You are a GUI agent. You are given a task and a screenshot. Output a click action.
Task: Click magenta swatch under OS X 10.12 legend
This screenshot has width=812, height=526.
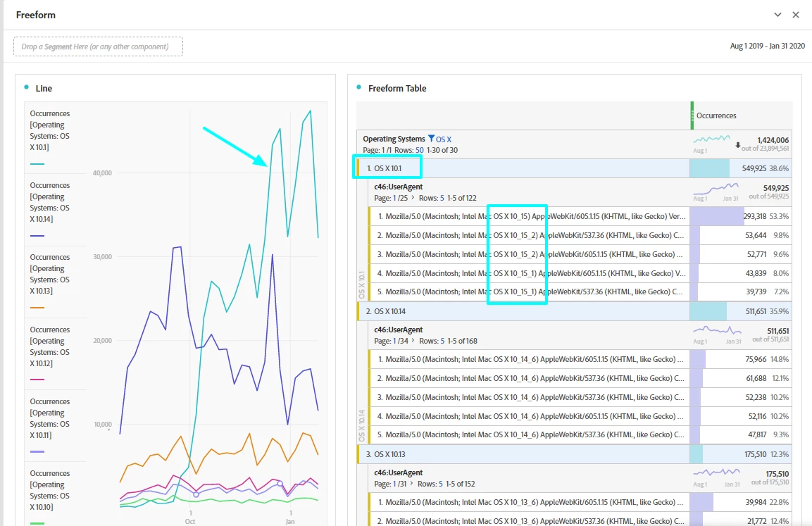click(37, 380)
